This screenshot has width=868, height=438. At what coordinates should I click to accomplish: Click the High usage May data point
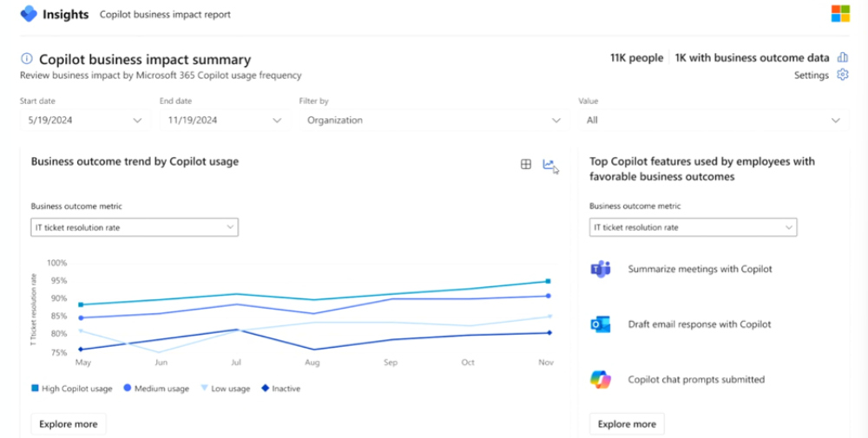[81, 304]
